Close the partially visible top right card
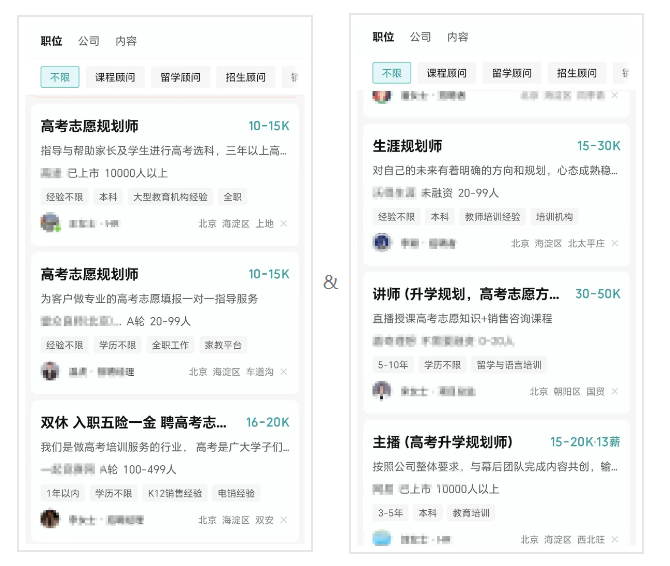The width and height of the screenshot is (670, 566). [615, 95]
